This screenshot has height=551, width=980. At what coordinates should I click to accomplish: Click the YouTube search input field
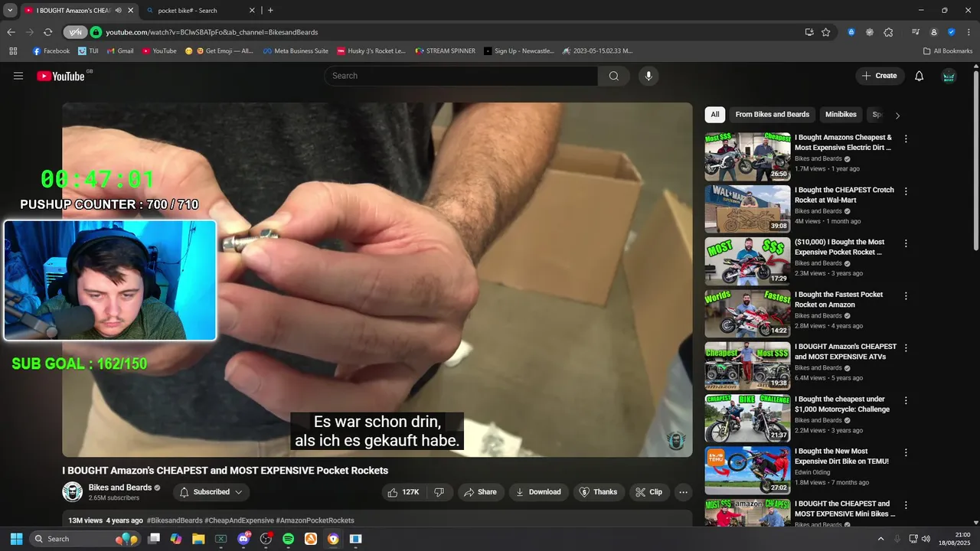[461, 76]
